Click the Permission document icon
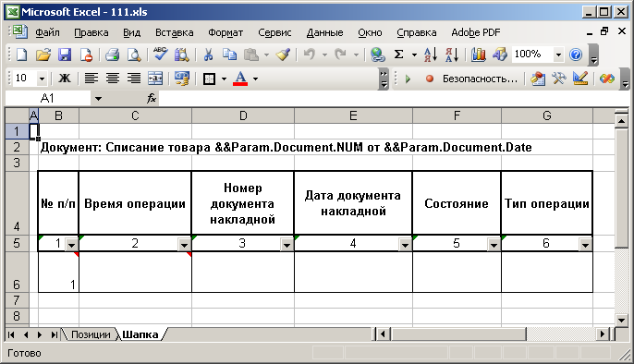This screenshot has height=364, width=634. pyautogui.click(x=86, y=55)
